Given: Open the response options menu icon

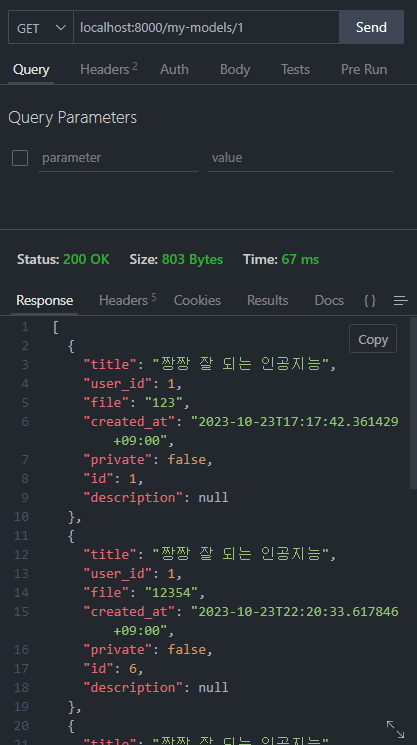Looking at the screenshot, I should (401, 300).
